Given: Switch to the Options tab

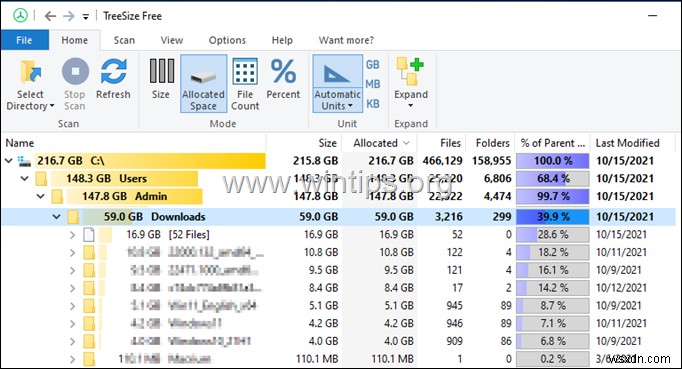Looking at the screenshot, I should pyautogui.click(x=227, y=40).
